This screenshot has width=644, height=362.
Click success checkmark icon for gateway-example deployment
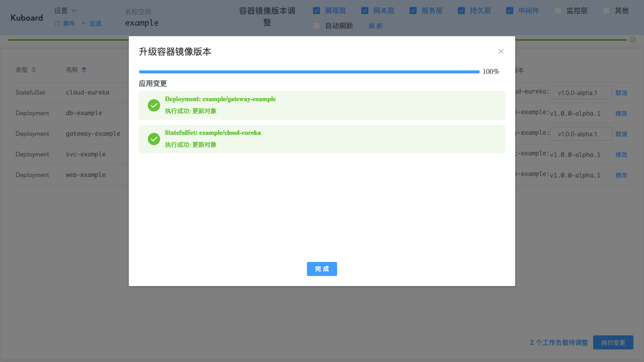click(154, 105)
